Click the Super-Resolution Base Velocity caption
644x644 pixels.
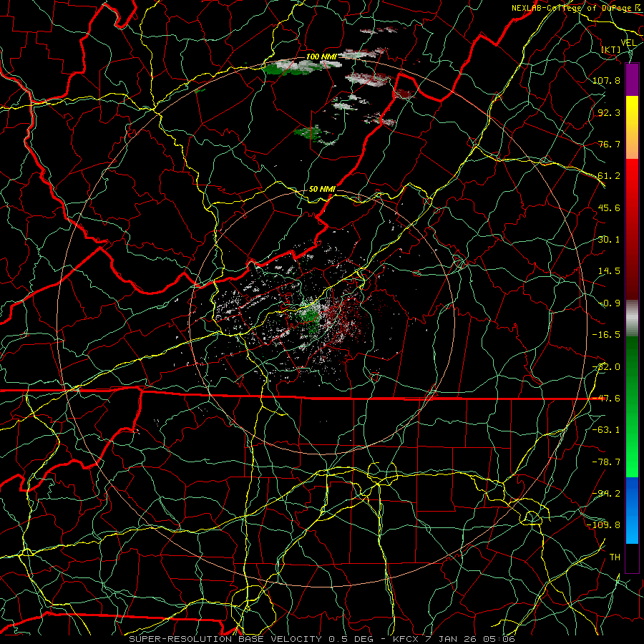click(322, 639)
